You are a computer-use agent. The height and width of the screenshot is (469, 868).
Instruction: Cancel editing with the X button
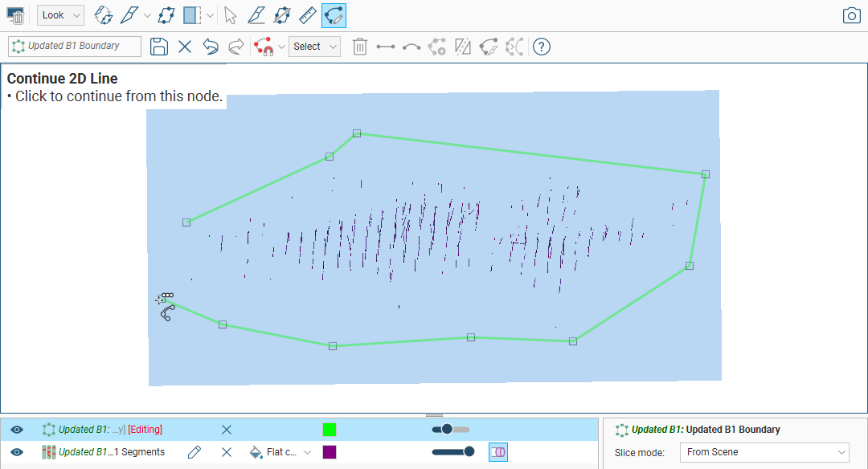click(185, 47)
